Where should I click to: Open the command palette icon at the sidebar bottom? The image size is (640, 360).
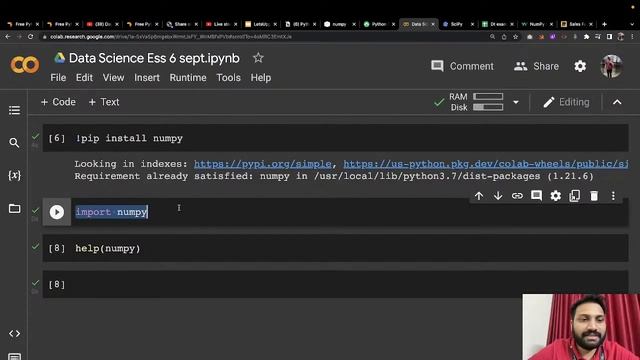pyautogui.click(x=14, y=356)
